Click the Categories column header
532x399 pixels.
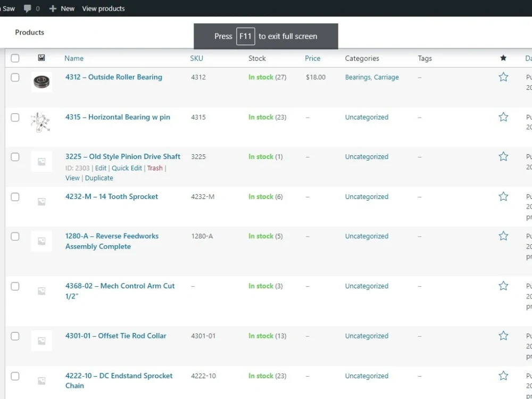click(362, 59)
